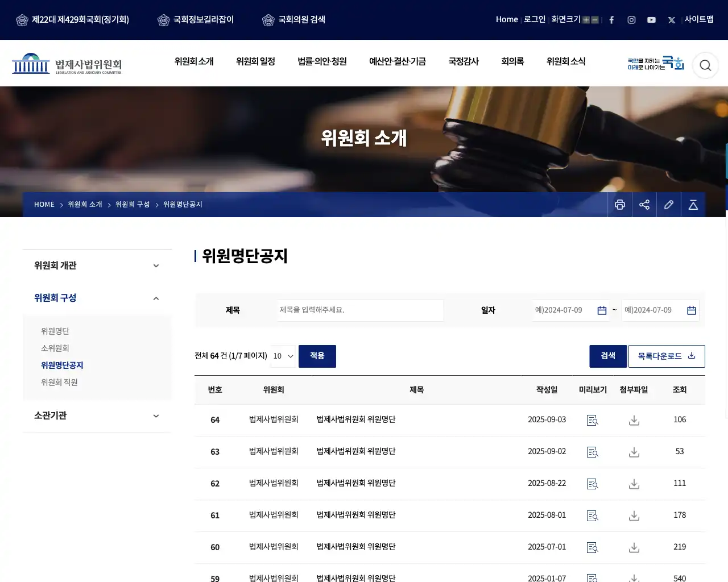Open the 위원회 일정 main menu
This screenshot has width=728, height=582.
tap(255, 61)
